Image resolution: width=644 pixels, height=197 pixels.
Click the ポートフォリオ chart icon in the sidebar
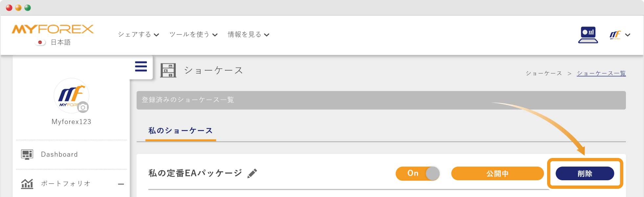27,184
